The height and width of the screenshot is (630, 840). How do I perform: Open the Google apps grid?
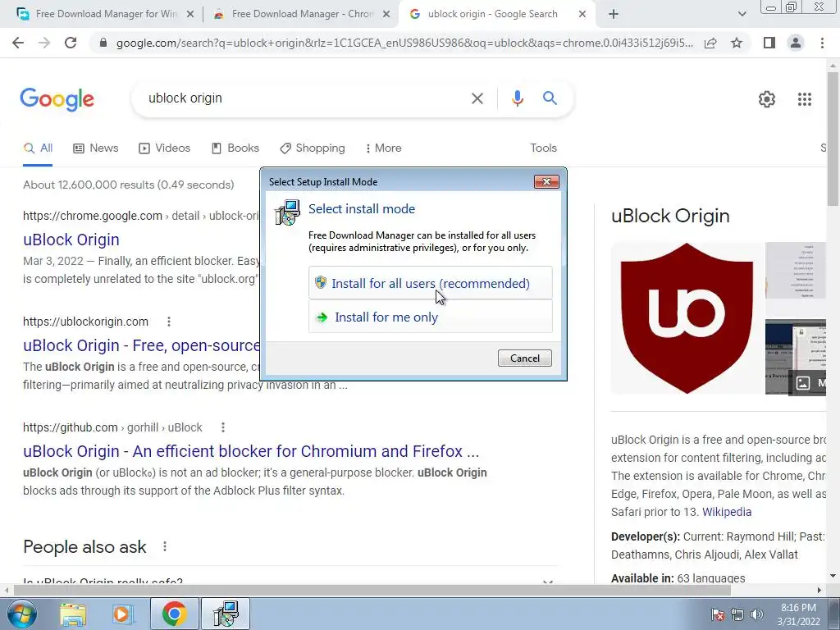pos(804,99)
